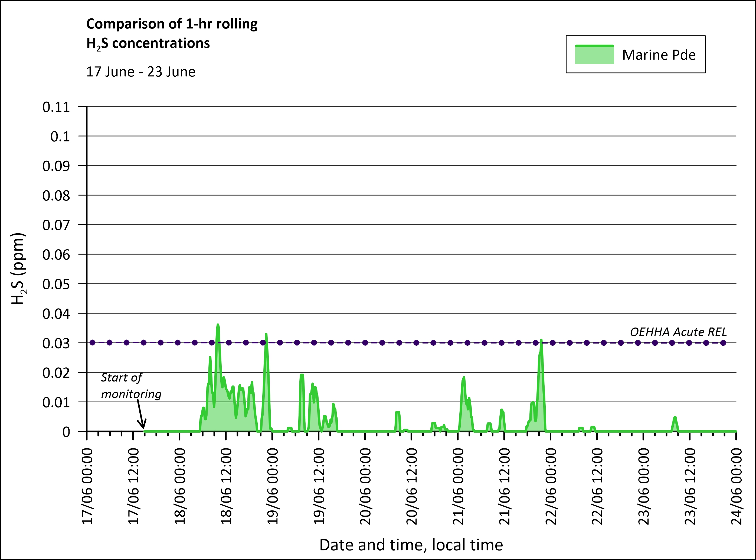
Task: Click the '17/06 00:00' x-axis label
Action: [x=87, y=486]
